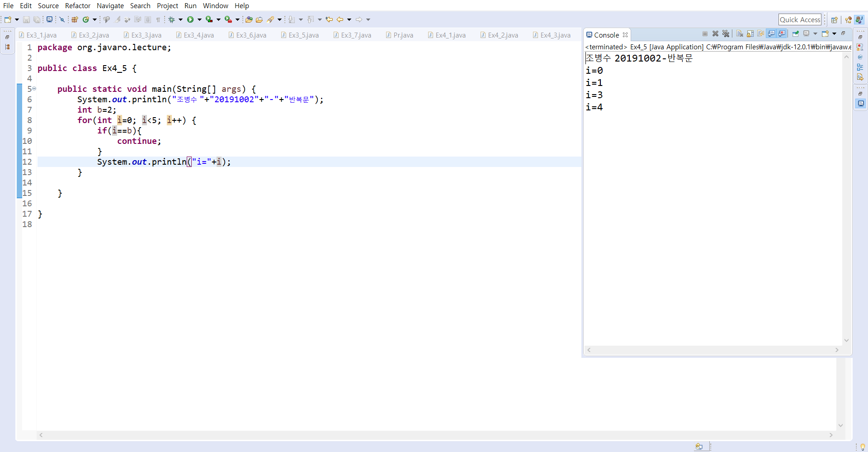Switch to Ex3_4.java editor tab
Image resolution: width=868 pixels, height=452 pixels.
point(195,35)
